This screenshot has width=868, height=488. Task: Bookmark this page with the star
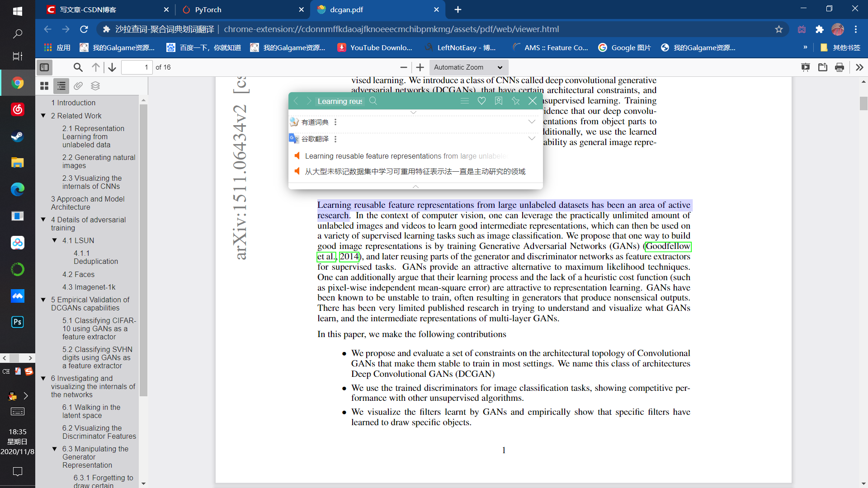coord(778,29)
